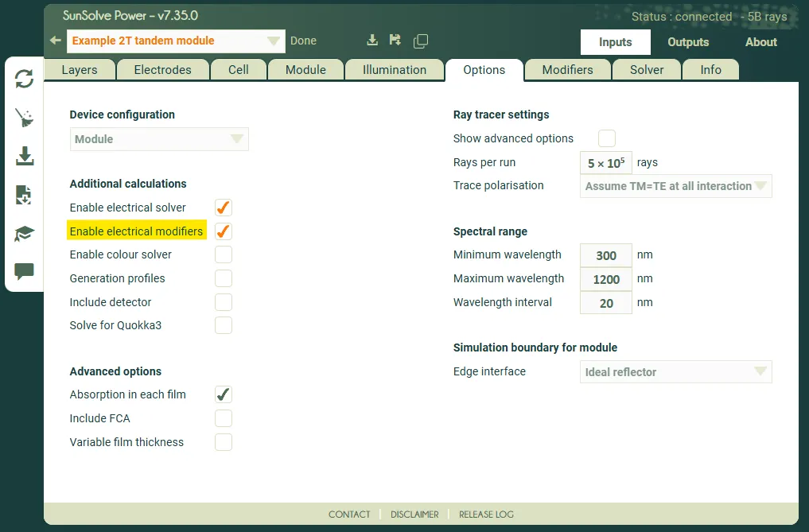Open the import file icon in the sidebar
The height and width of the screenshot is (532, 809).
click(24, 194)
